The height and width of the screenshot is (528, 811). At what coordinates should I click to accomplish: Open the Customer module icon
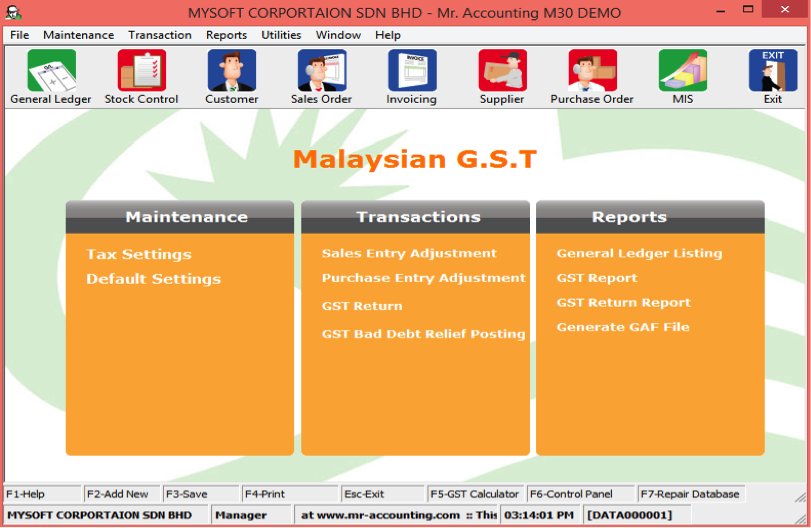coord(232,71)
